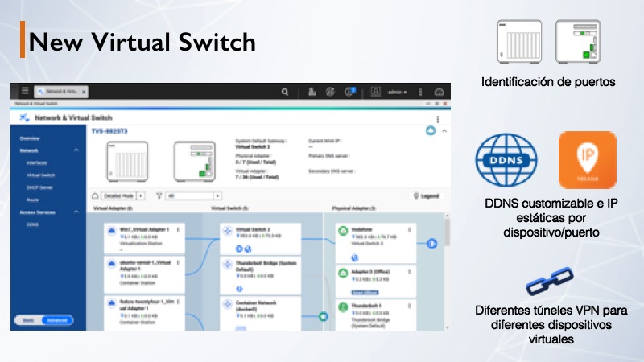Image resolution: width=644 pixels, height=362 pixels.
Task: Open the admin account dropdown
Action: pos(397,92)
